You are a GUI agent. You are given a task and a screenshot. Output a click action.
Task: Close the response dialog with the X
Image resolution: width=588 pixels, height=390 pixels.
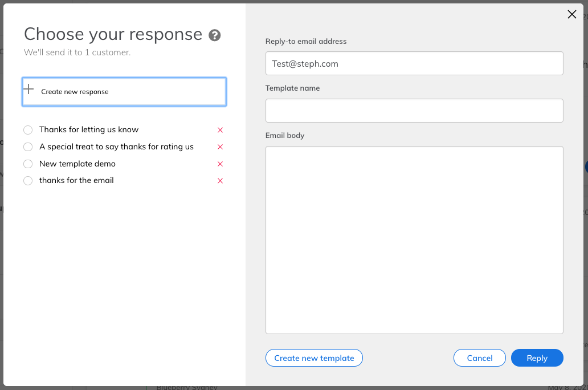pyautogui.click(x=572, y=15)
